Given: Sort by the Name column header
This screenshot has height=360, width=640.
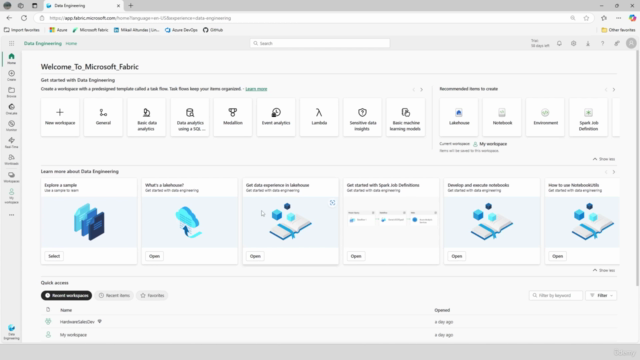Looking at the screenshot, I should coord(66,310).
